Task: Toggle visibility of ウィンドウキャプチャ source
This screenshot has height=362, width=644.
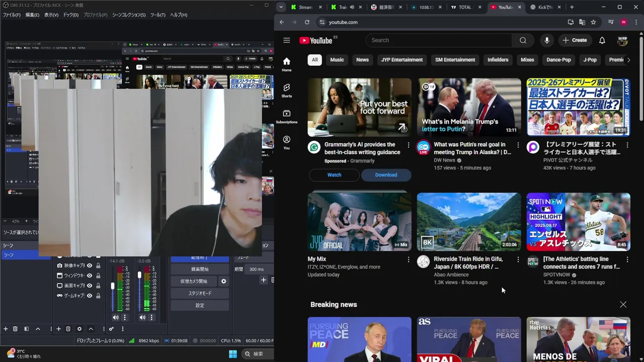Action: pos(90,276)
